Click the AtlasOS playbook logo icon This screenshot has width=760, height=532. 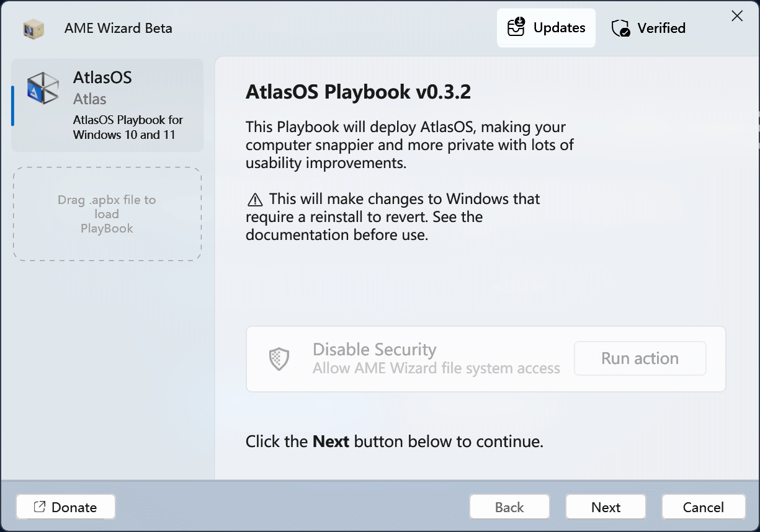(43, 87)
